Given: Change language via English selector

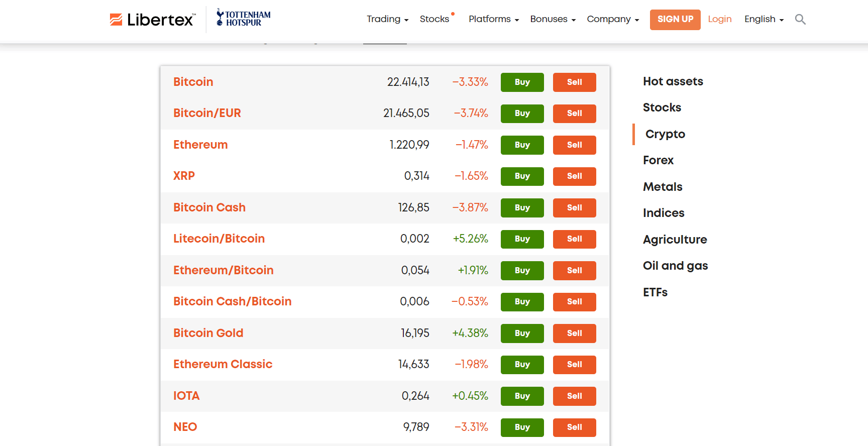Looking at the screenshot, I should pos(764,19).
